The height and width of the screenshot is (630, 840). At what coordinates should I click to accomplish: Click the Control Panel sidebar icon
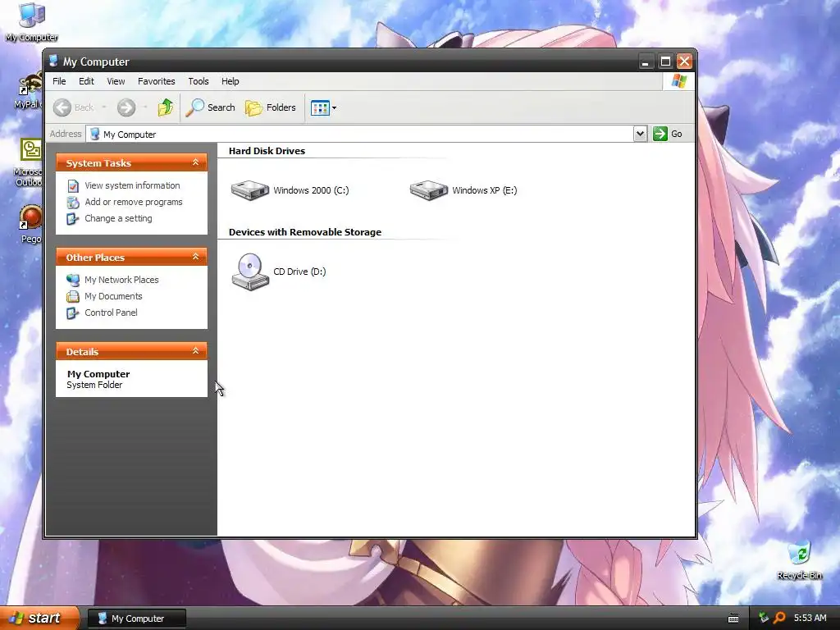tap(73, 313)
